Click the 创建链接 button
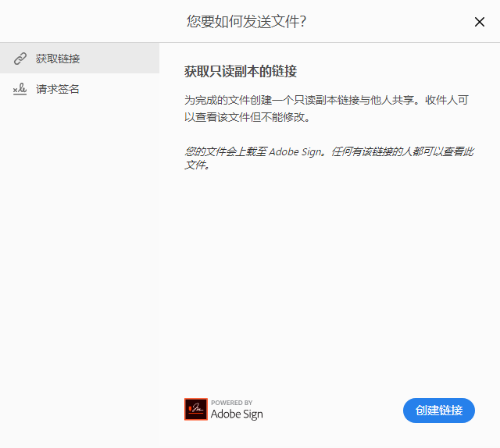The image size is (500, 448). point(439,410)
